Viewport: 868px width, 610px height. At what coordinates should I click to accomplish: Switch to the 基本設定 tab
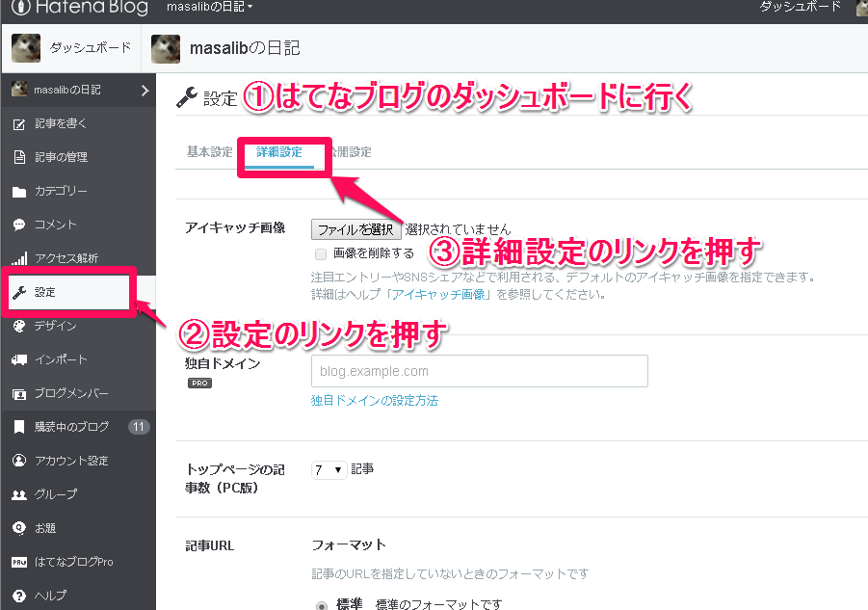click(209, 151)
